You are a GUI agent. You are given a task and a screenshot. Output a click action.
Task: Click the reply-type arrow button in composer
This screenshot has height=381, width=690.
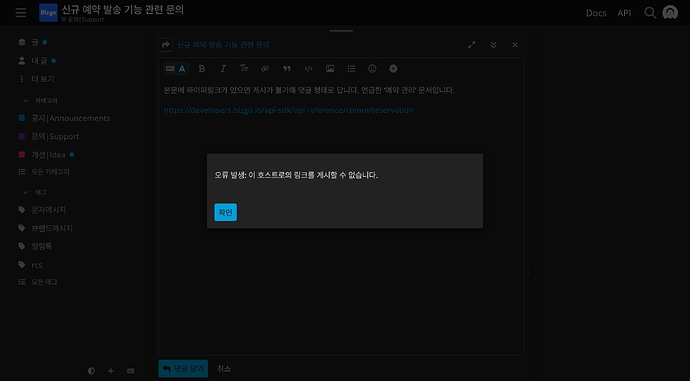tap(165, 45)
